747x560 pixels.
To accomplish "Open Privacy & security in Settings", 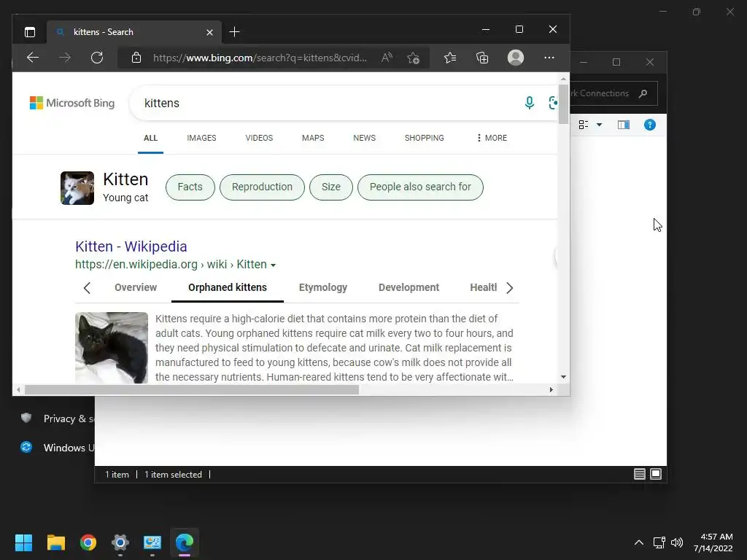I will coord(57,419).
